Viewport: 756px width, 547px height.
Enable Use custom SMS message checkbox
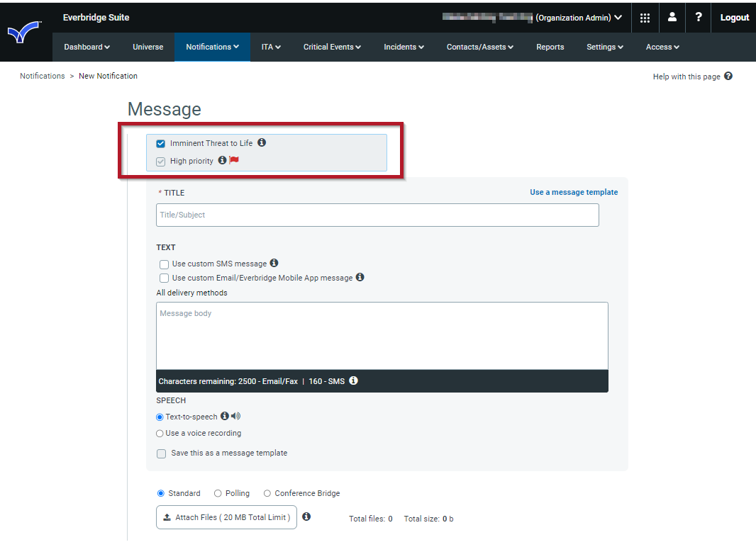(x=164, y=264)
